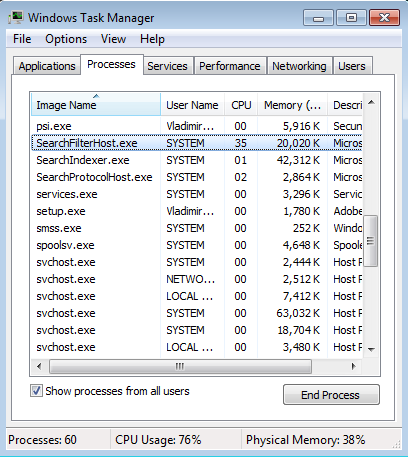Open the Help menu

click(152, 39)
